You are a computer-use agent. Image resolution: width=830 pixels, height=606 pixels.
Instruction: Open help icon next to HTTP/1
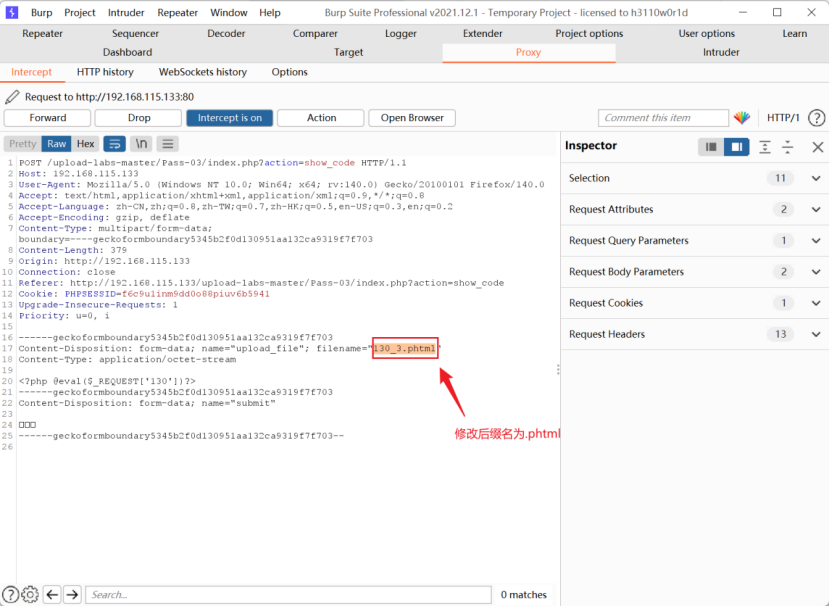(816, 118)
